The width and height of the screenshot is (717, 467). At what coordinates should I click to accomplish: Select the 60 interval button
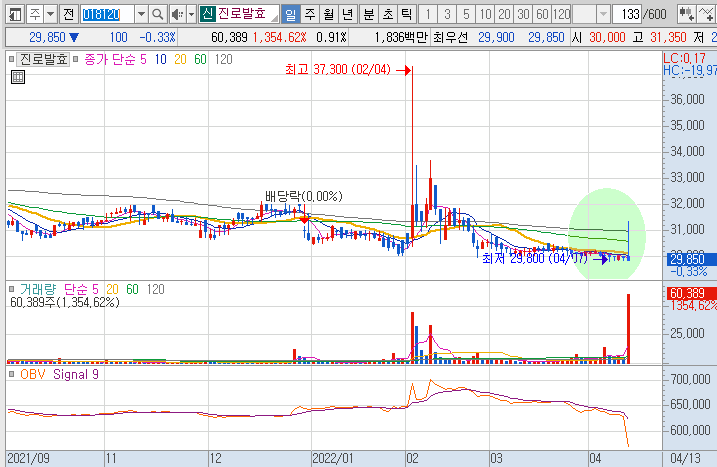542,14
